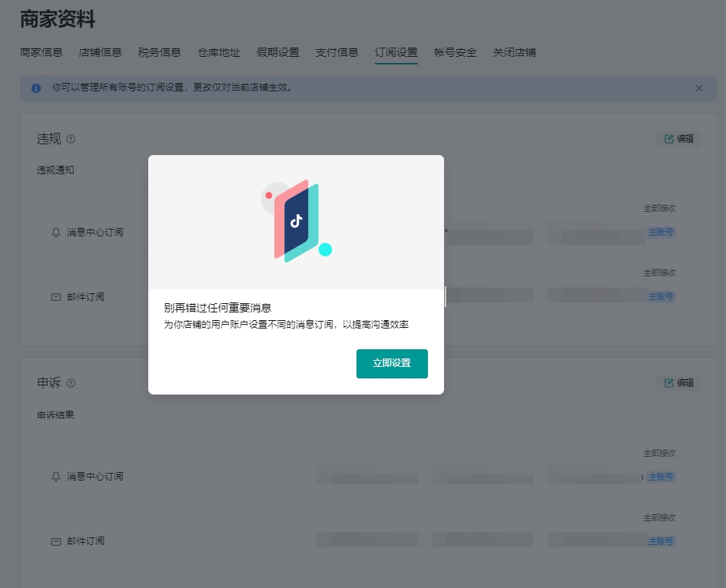Select the 关闭店铺 tab

[x=515, y=53]
